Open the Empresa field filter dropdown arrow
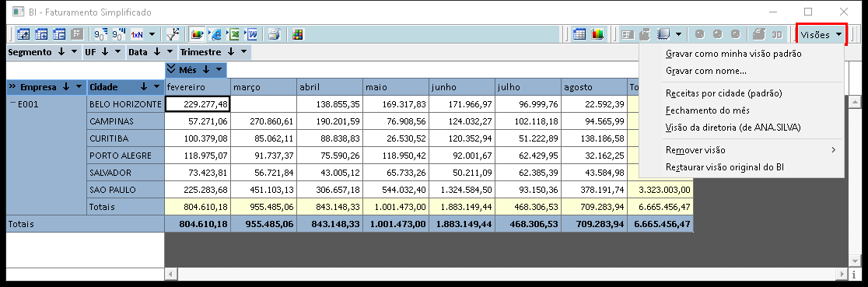 tap(79, 87)
